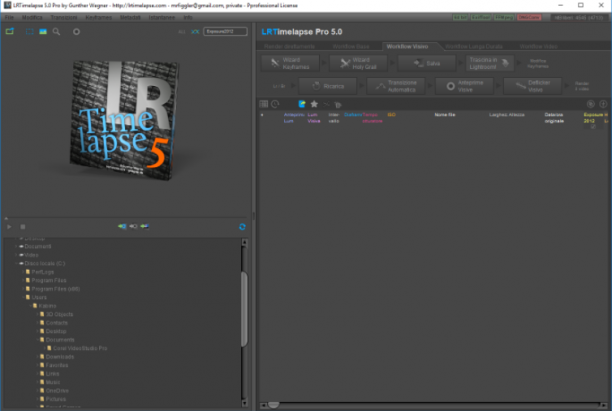Click the third green arrow keyframe icon
The image size is (612, 411).
(145, 226)
